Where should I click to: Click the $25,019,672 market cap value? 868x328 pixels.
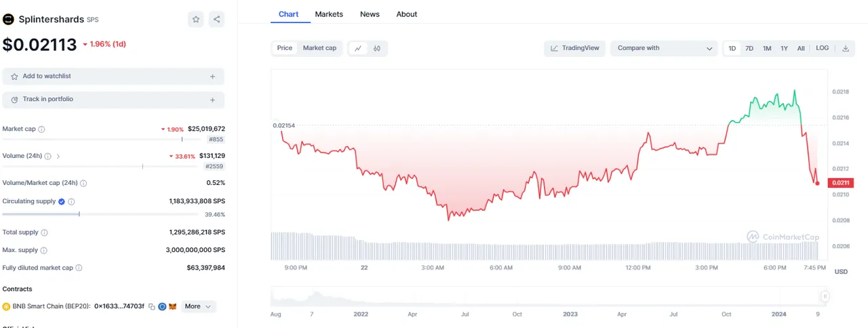pyautogui.click(x=206, y=129)
